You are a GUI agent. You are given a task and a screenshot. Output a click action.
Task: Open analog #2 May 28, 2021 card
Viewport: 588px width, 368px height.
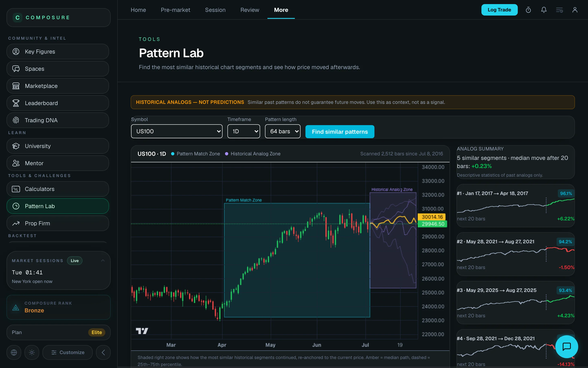point(516,254)
